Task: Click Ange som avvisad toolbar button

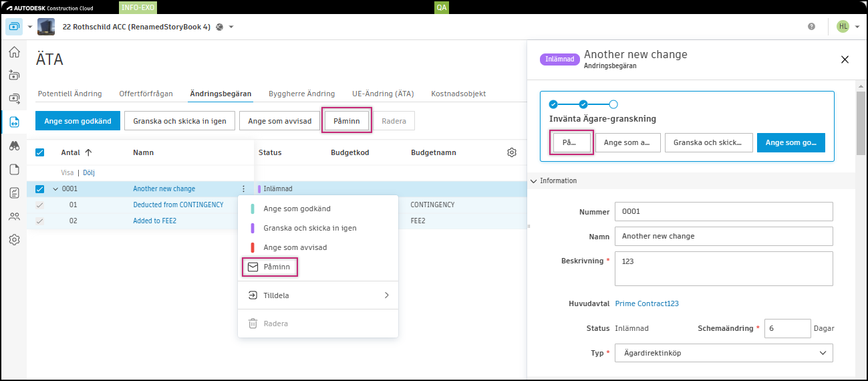Action: pos(279,121)
